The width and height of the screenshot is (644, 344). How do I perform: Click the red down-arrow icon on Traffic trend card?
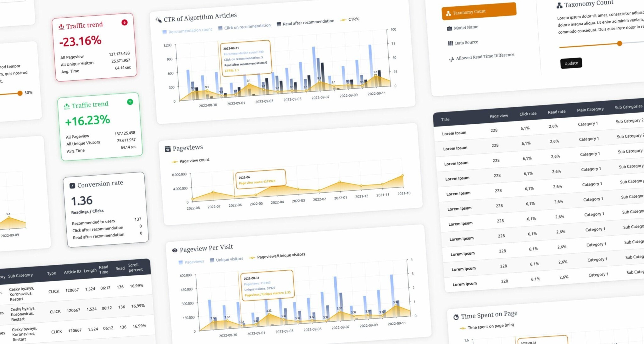[125, 22]
